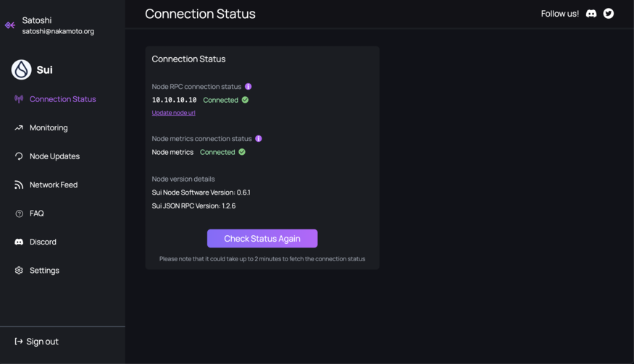
Task: Click the green checkmark next to 10.10.10.10 Connected
Action: (x=245, y=100)
